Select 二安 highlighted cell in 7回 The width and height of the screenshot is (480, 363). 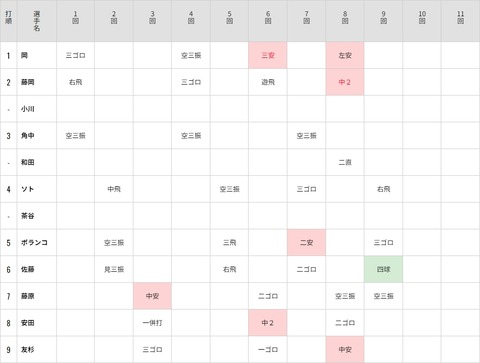tap(306, 243)
